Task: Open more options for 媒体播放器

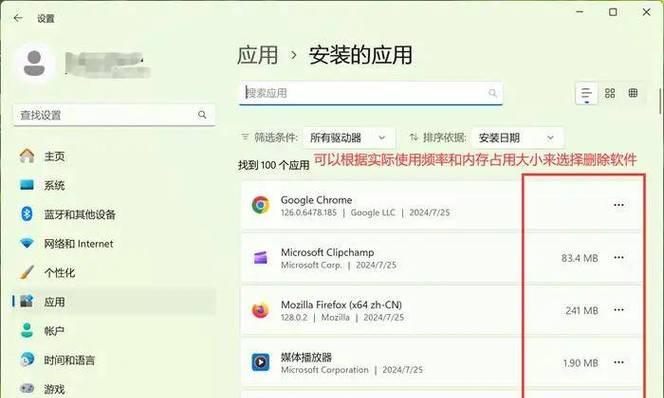Action: [619, 362]
